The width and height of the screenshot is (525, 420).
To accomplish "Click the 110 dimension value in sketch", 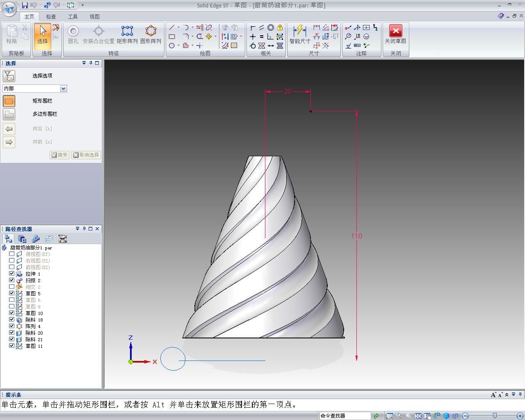I will tap(356, 236).
